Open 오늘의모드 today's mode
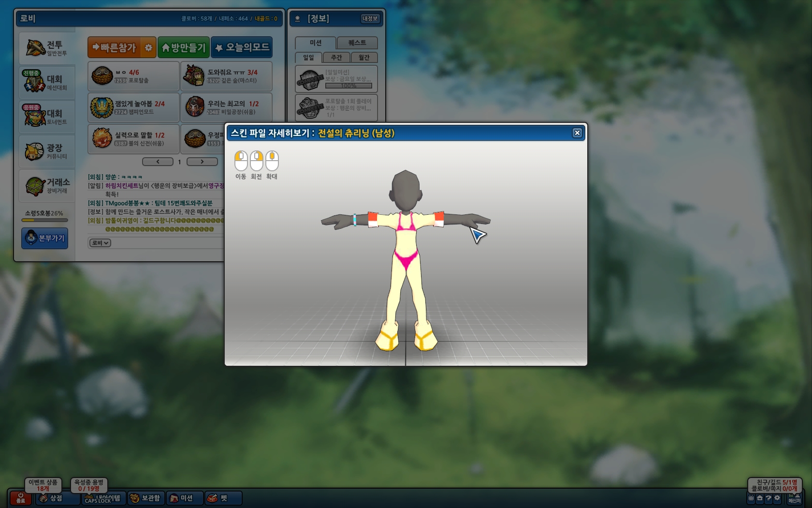Viewport: 812px width, 508px height. (242, 47)
